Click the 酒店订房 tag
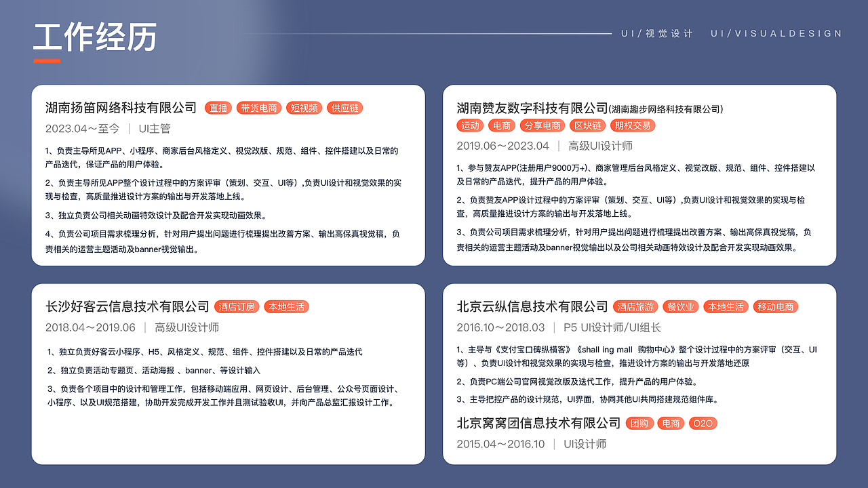Image resolution: width=868 pixels, height=488 pixels. click(x=237, y=306)
